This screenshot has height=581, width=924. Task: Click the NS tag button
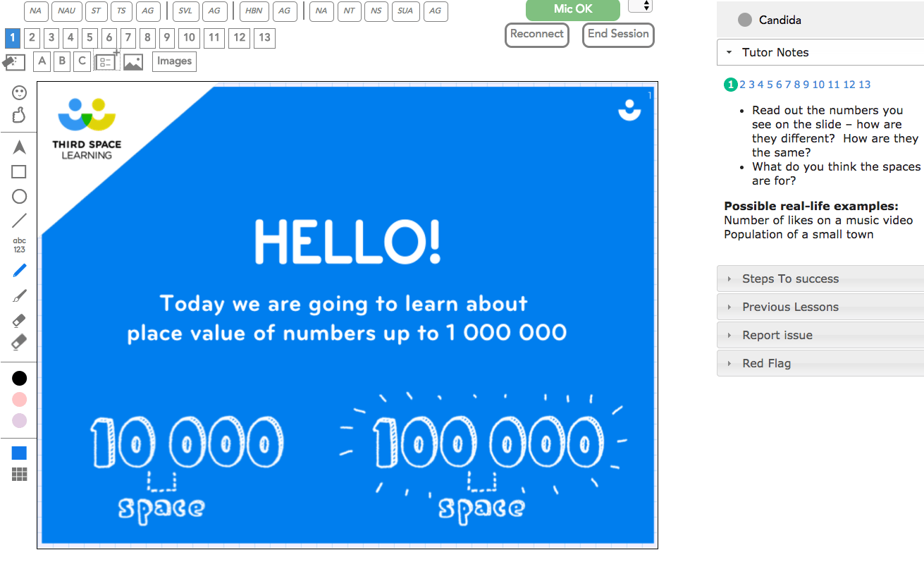(x=376, y=11)
